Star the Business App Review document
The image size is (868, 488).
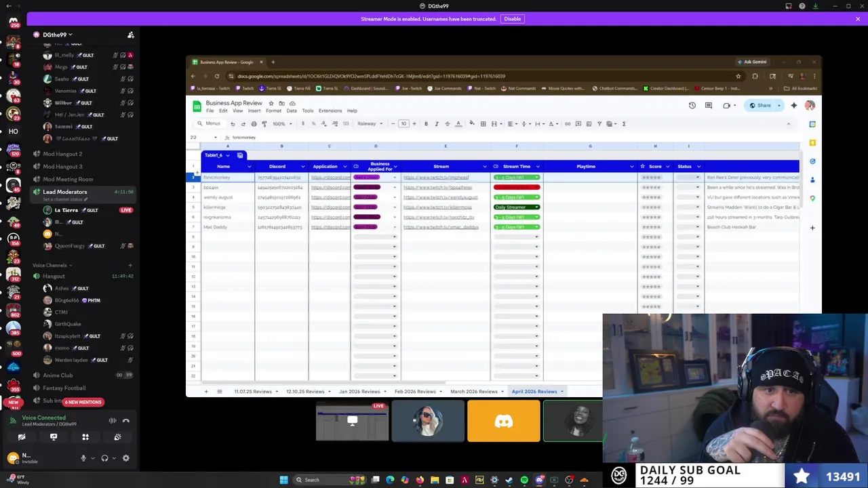(x=271, y=103)
